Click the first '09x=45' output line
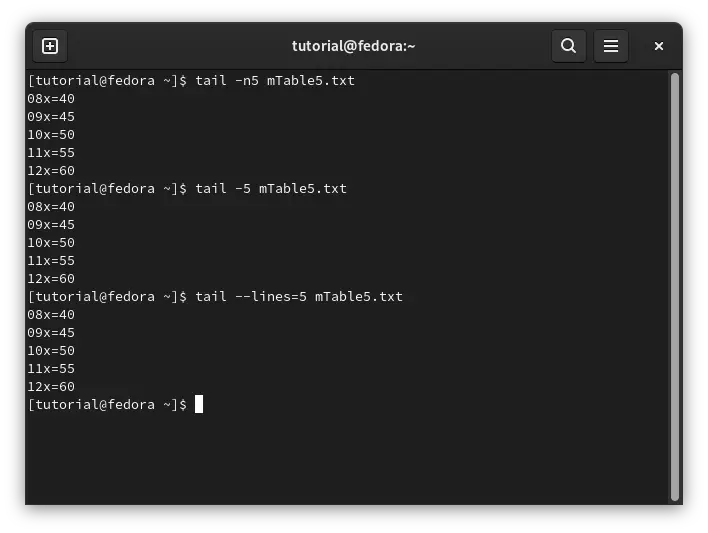Image resolution: width=708 pixels, height=533 pixels. [x=51, y=117]
